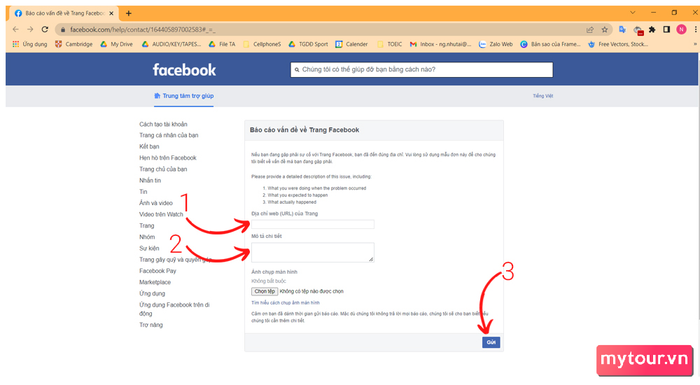This screenshot has width=700, height=385.
Task: Click the address bar URL
Action: (x=142, y=30)
